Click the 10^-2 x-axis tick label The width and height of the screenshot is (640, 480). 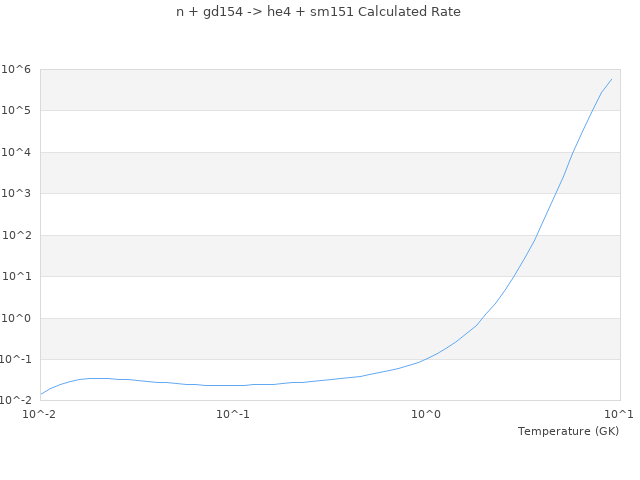(40, 414)
